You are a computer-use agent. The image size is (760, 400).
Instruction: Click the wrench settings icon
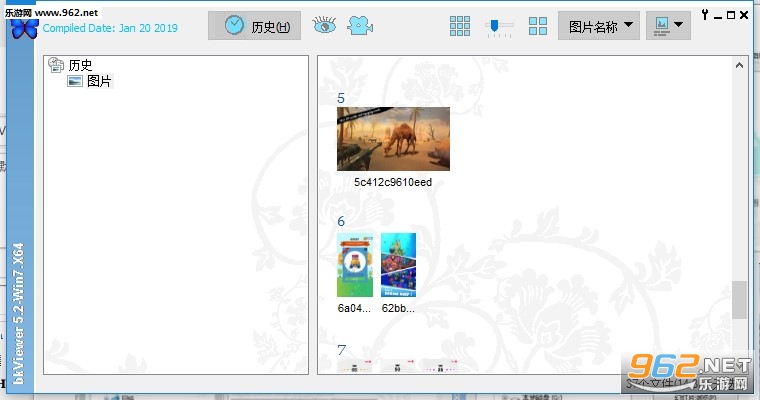coord(705,15)
